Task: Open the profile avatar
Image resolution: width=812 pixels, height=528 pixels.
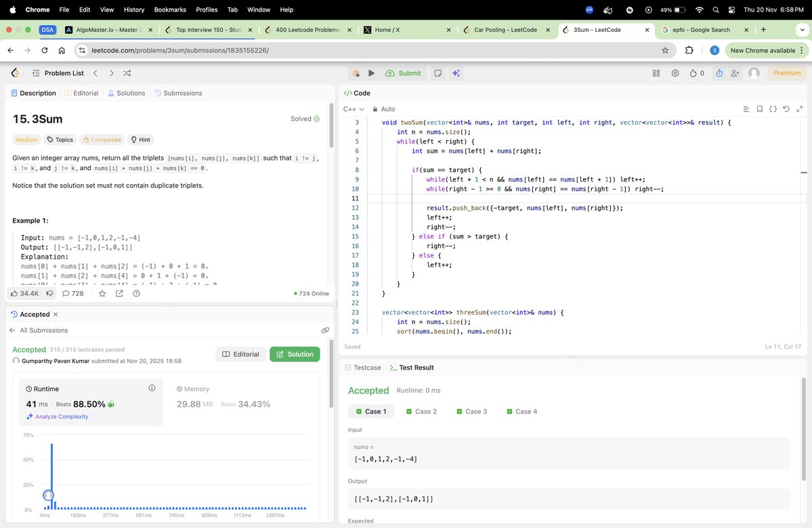Action: [x=754, y=73]
